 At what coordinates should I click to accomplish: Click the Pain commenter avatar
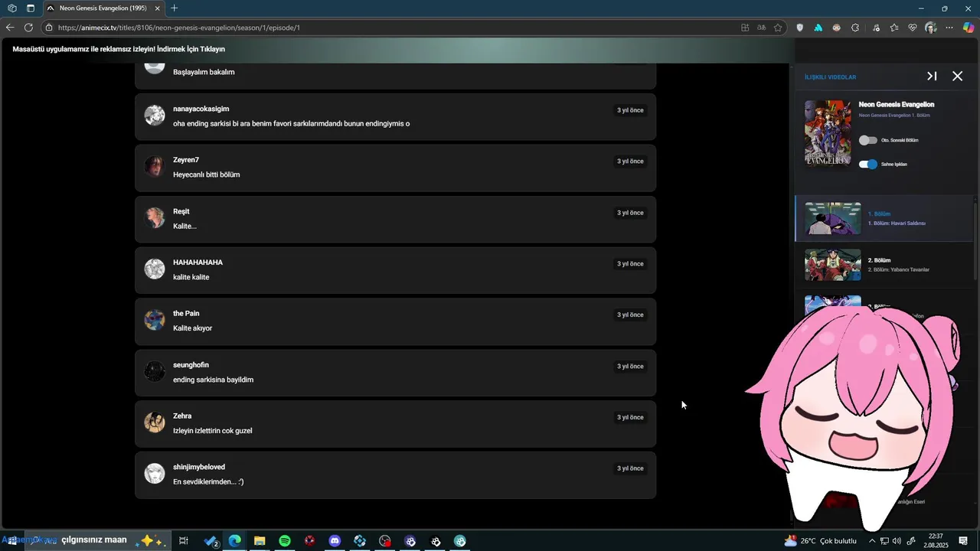tap(155, 320)
